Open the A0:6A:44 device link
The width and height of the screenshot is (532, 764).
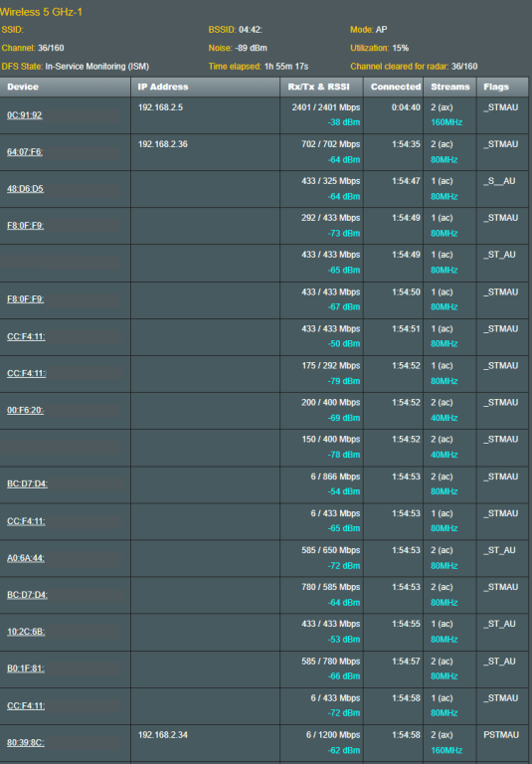(x=26, y=558)
